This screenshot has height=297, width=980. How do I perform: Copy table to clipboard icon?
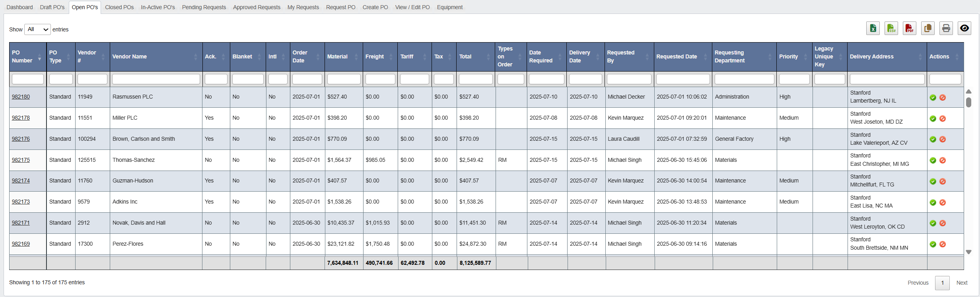(928, 28)
